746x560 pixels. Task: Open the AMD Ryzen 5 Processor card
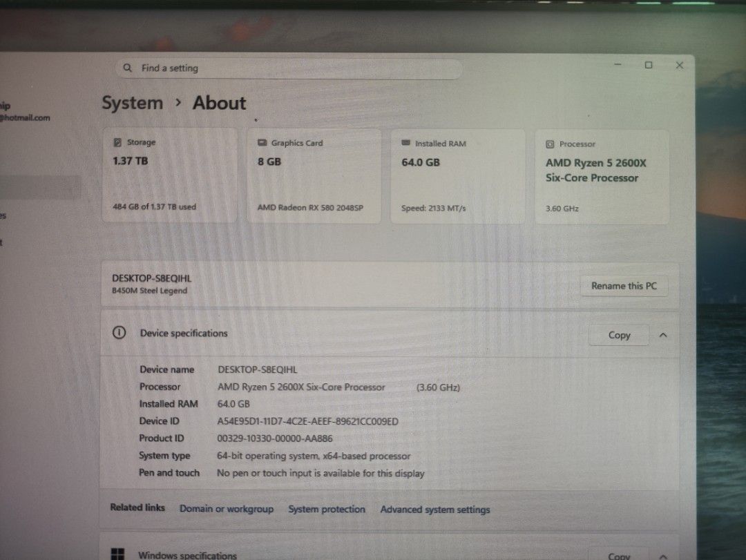click(602, 177)
